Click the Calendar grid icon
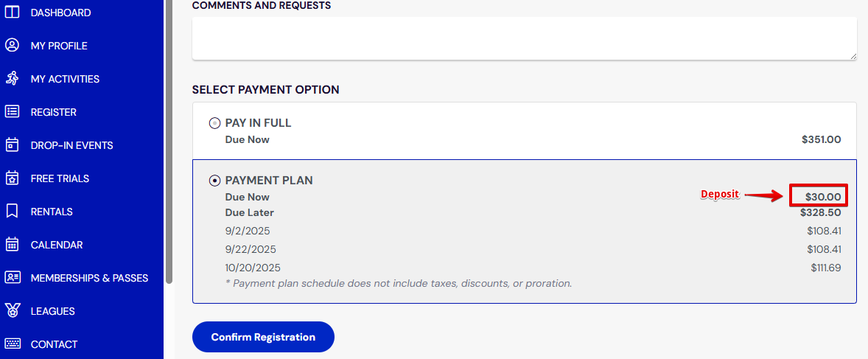Image resolution: width=868 pixels, height=359 pixels. pyautogui.click(x=13, y=244)
